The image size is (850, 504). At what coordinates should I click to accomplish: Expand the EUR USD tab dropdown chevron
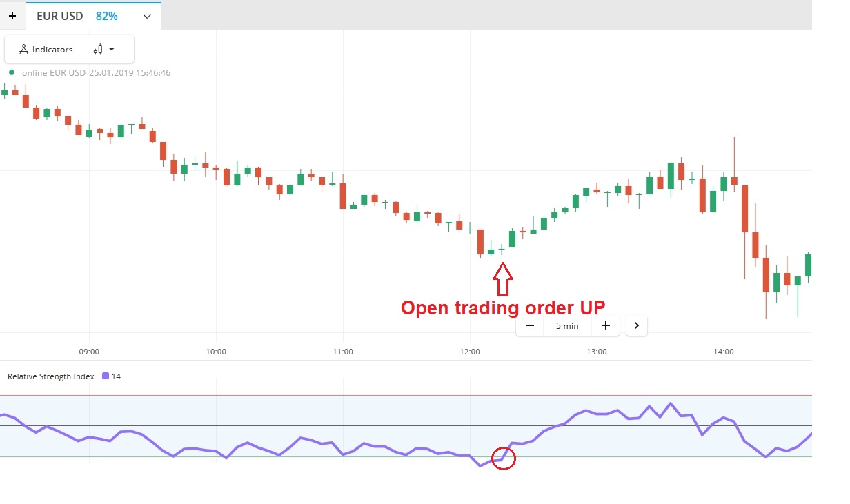(146, 16)
